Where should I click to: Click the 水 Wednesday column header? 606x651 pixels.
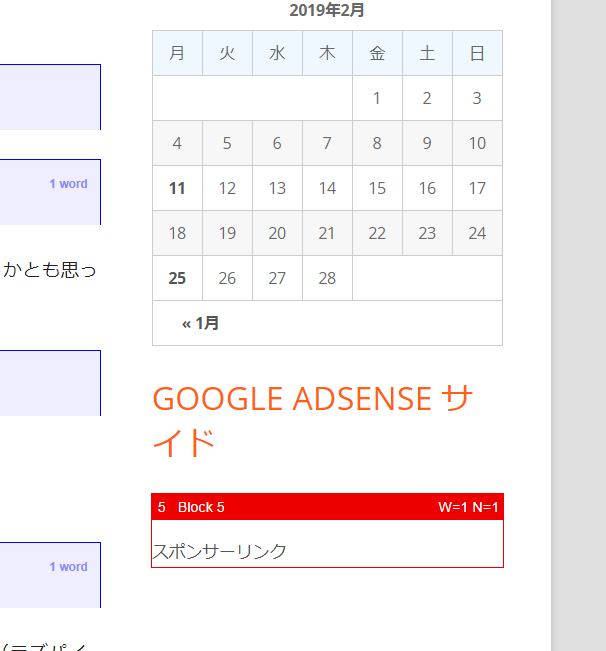[x=277, y=53]
